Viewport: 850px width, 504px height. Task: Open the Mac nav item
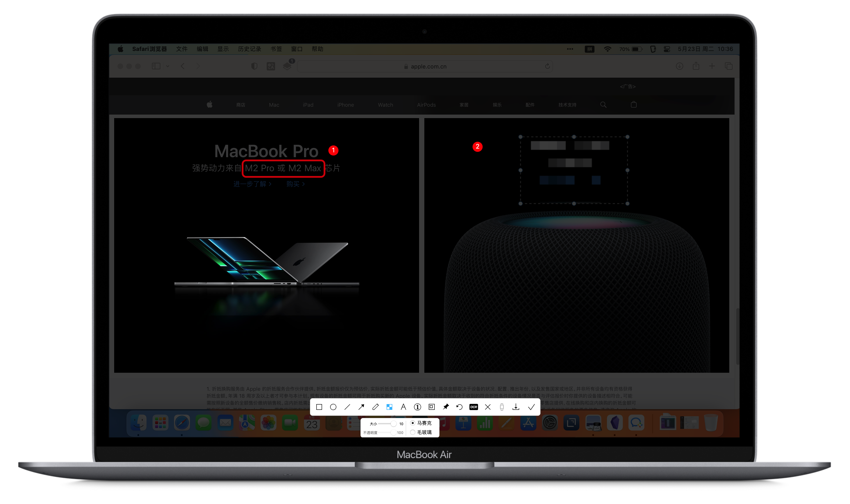274,105
